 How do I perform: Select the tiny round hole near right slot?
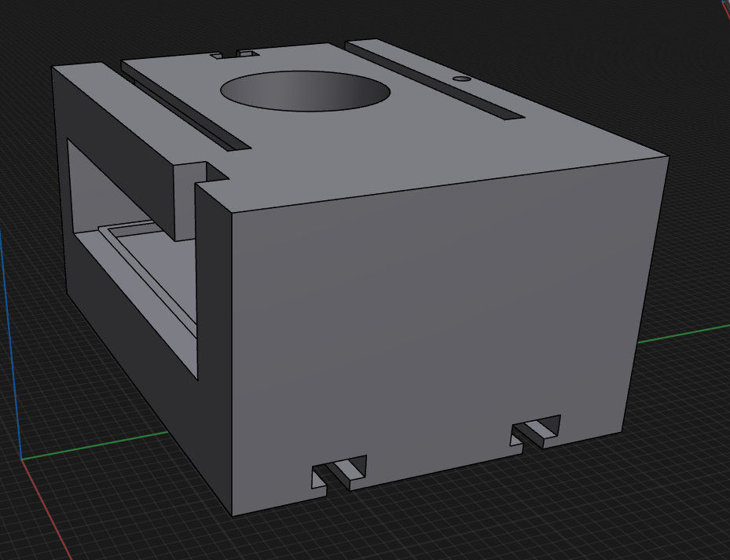pyautogui.click(x=462, y=79)
